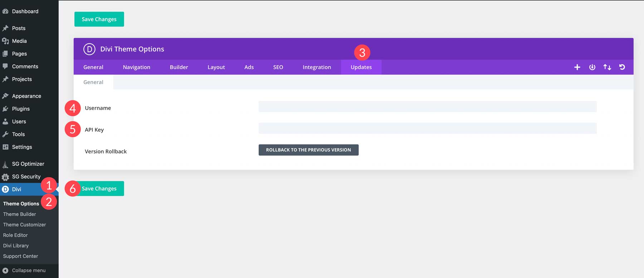Switch to the Layout tab
The image size is (644, 278).
(216, 67)
